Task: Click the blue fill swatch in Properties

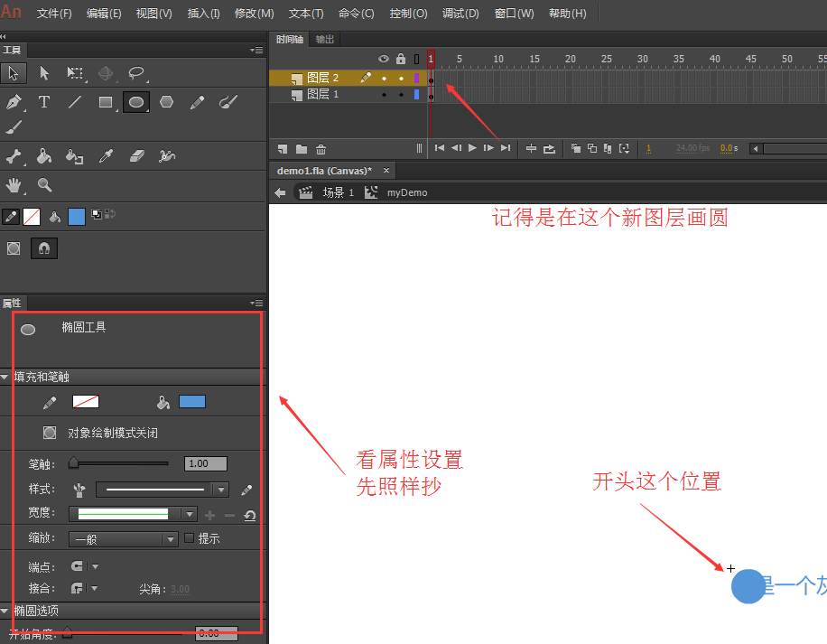Action: pyautogui.click(x=192, y=401)
